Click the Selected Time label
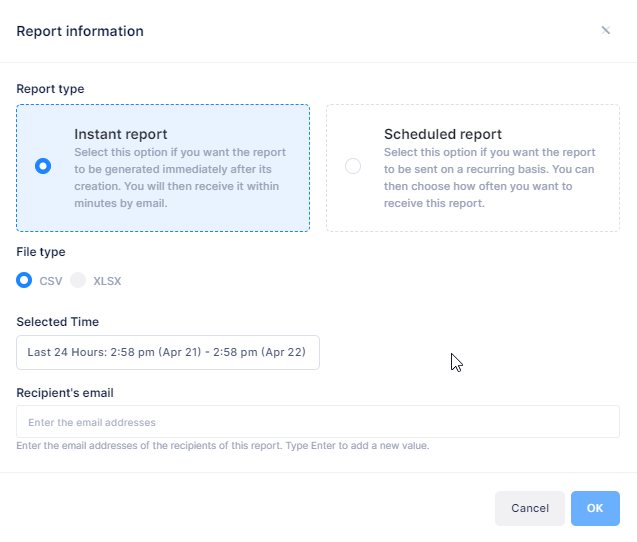Screen dimensions: 637x542 coord(58,322)
